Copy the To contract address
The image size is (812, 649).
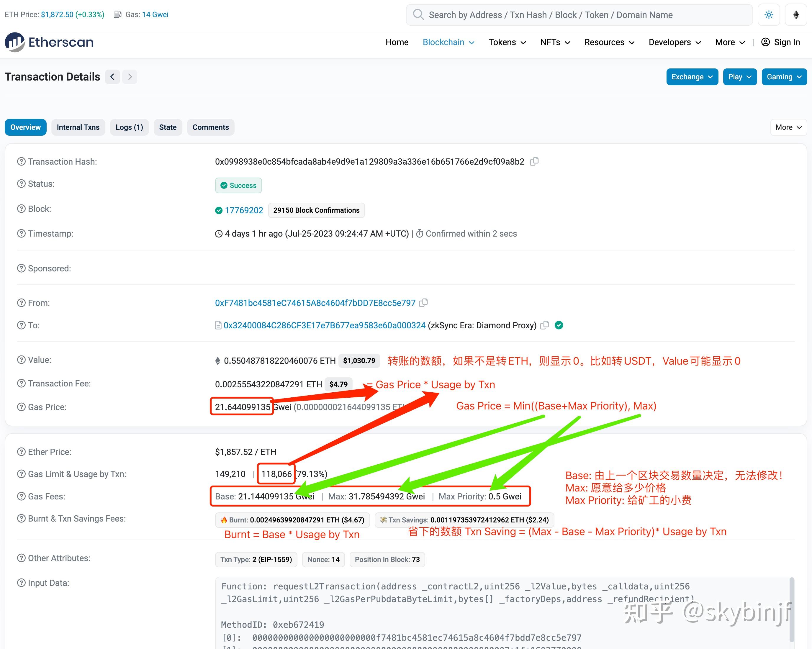(545, 325)
